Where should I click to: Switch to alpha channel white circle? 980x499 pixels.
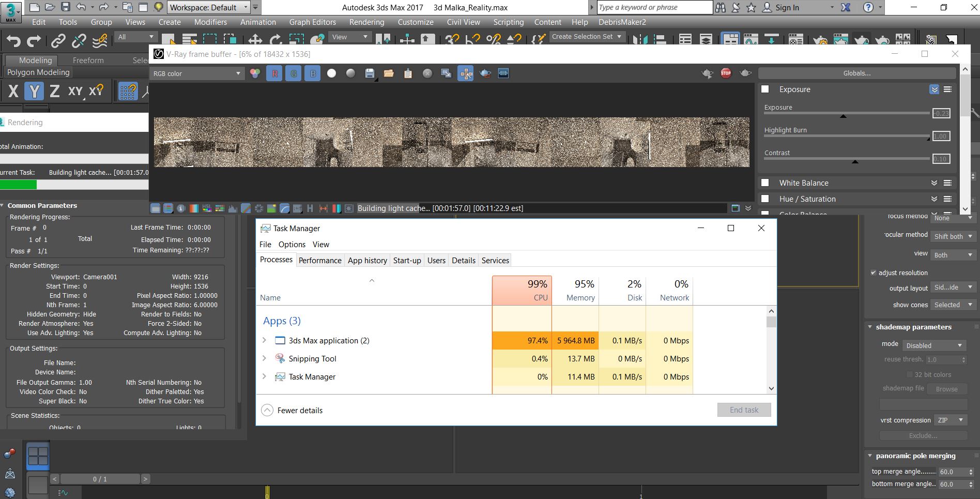tap(332, 73)
